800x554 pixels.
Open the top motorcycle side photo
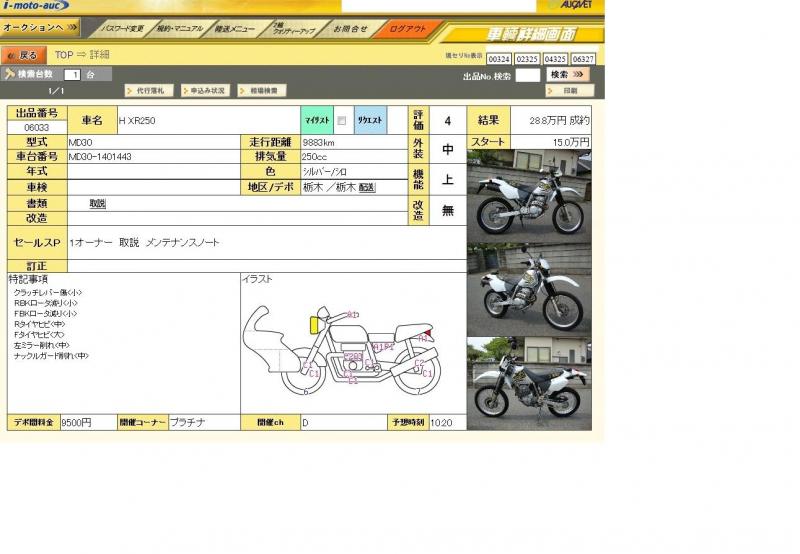[529, 196]
